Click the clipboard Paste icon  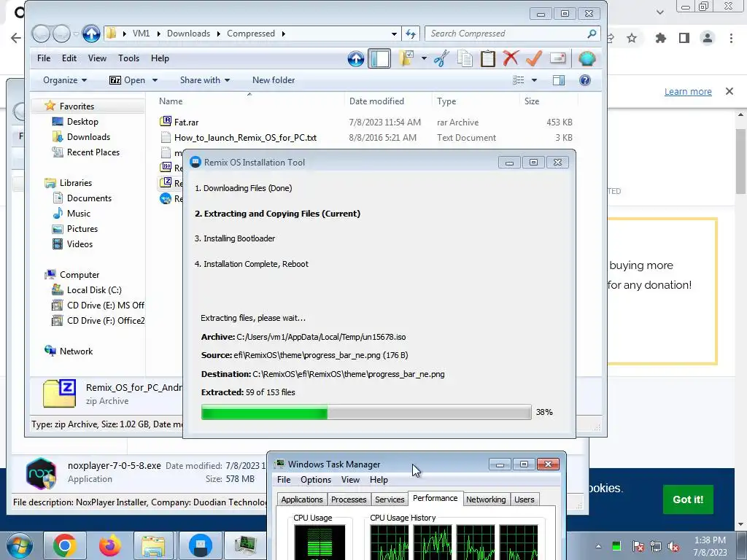[x=488, y=58]
